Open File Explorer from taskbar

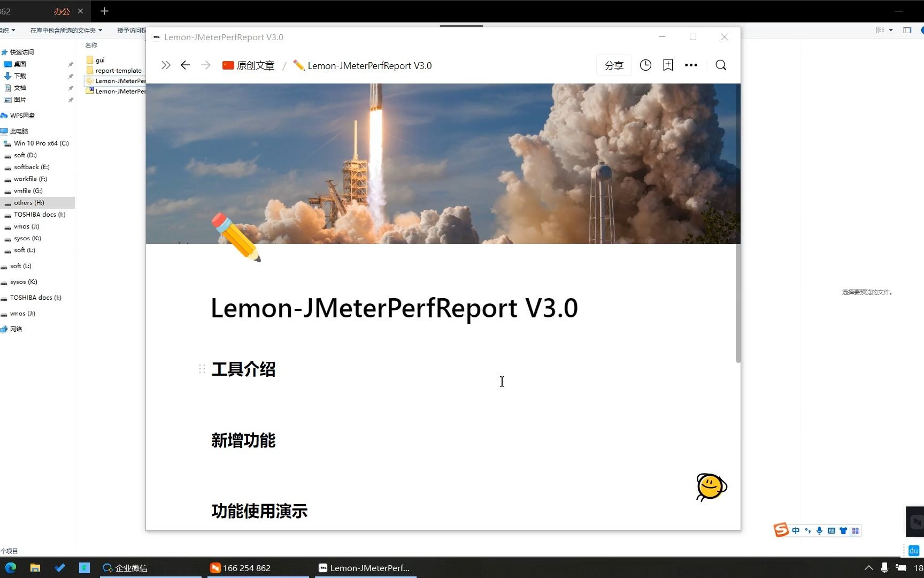(35, 568)
